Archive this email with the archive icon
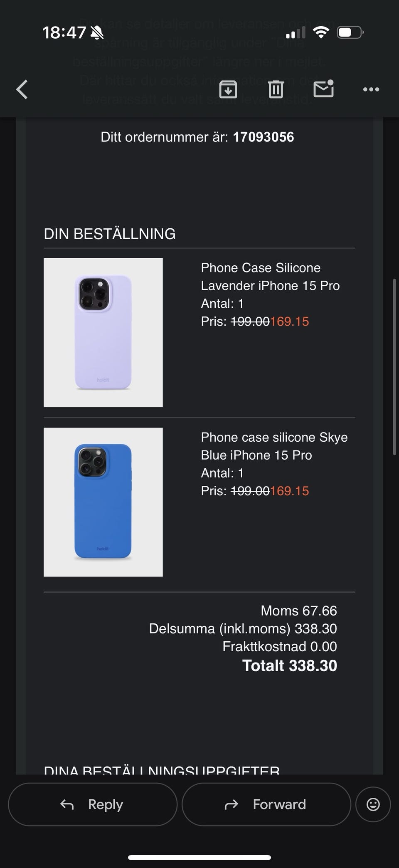Viewport: 399px width, 868px height. pos(228,89)
